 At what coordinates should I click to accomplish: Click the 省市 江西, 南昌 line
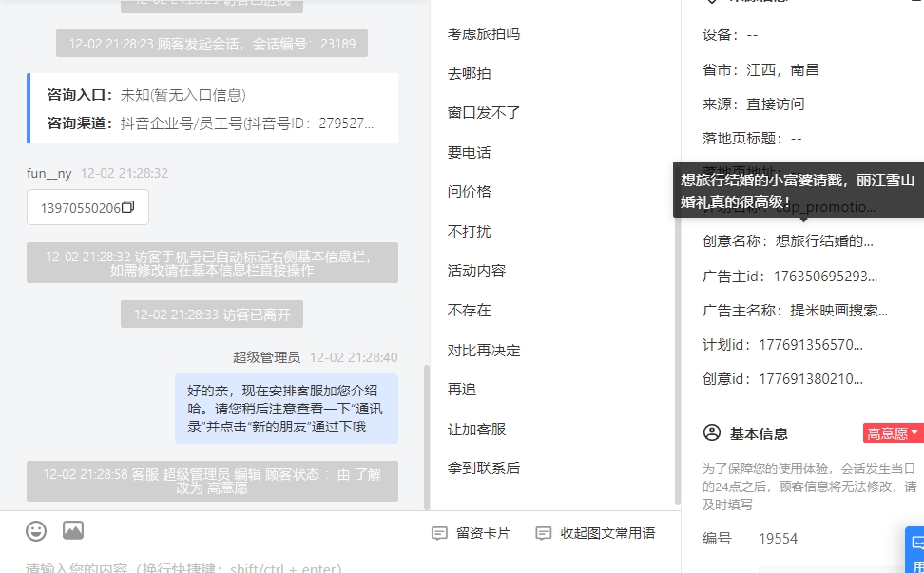click(760, 70)
